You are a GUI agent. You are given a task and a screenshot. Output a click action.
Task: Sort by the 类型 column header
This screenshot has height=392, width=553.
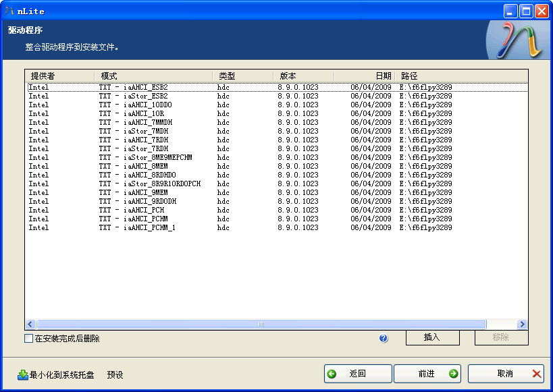243,76
